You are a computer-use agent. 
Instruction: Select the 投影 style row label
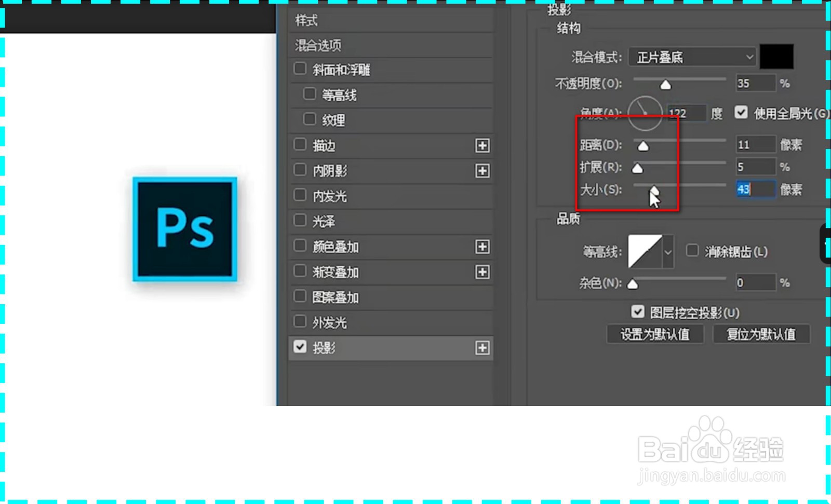point(324,348)
